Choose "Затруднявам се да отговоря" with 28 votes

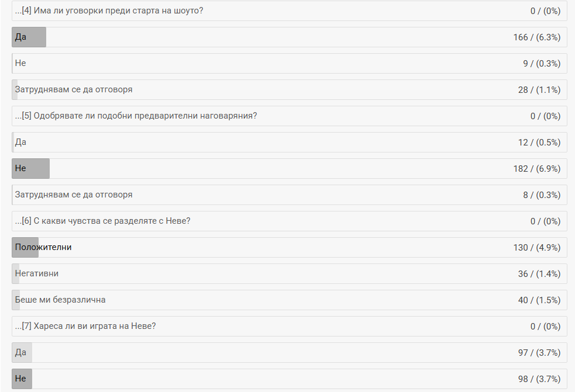[74, 89]
